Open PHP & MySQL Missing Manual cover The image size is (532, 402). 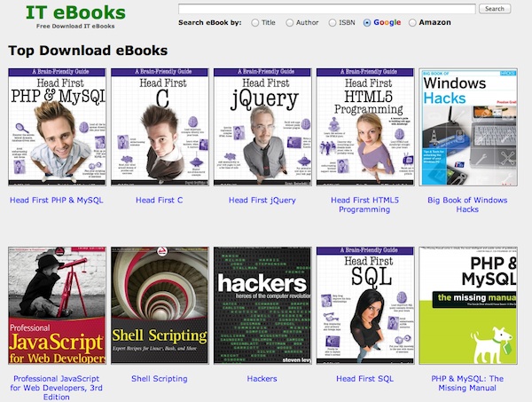468,305
